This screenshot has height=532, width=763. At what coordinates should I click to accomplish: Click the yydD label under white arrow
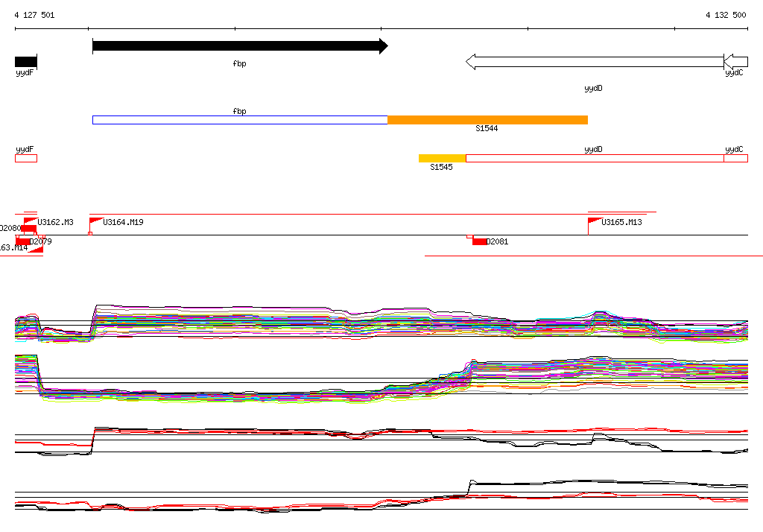593,88
